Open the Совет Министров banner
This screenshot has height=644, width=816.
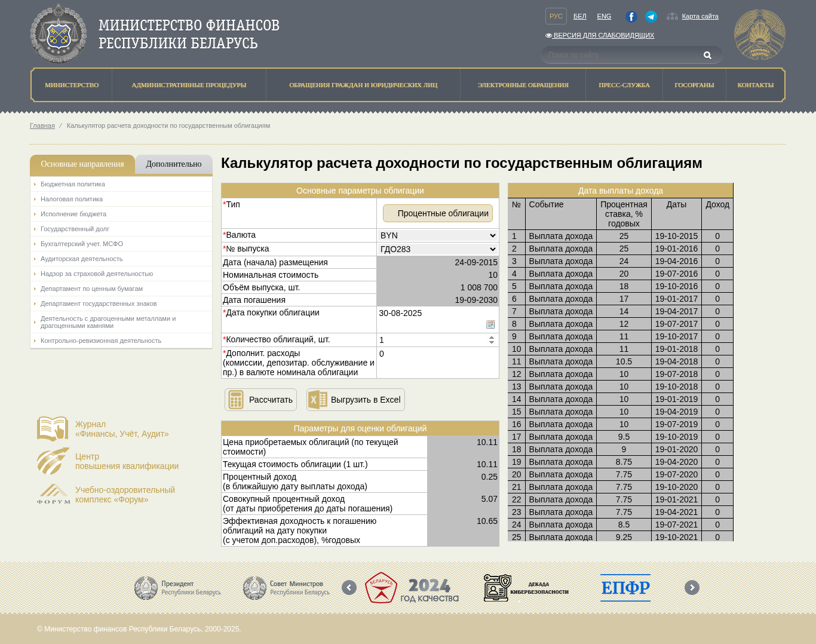[286, 588]
